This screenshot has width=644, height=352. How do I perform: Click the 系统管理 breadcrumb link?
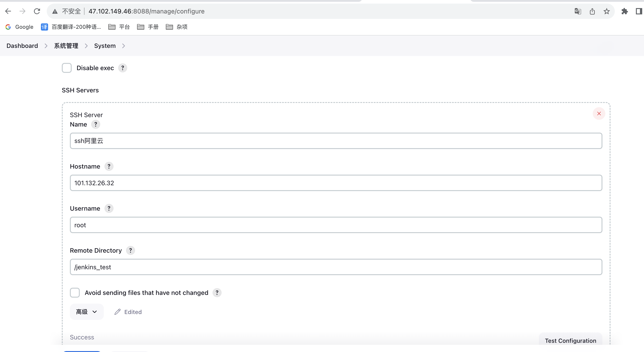coord(66,45)
